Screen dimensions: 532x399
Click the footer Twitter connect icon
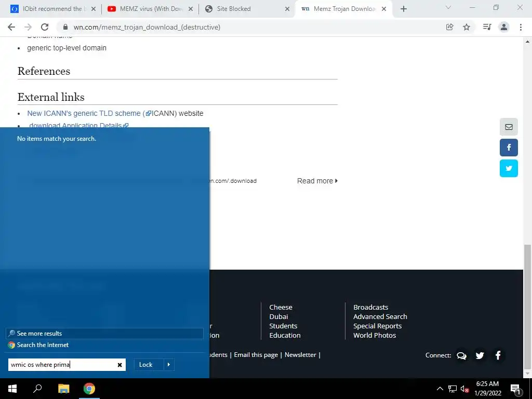(480, 355)
